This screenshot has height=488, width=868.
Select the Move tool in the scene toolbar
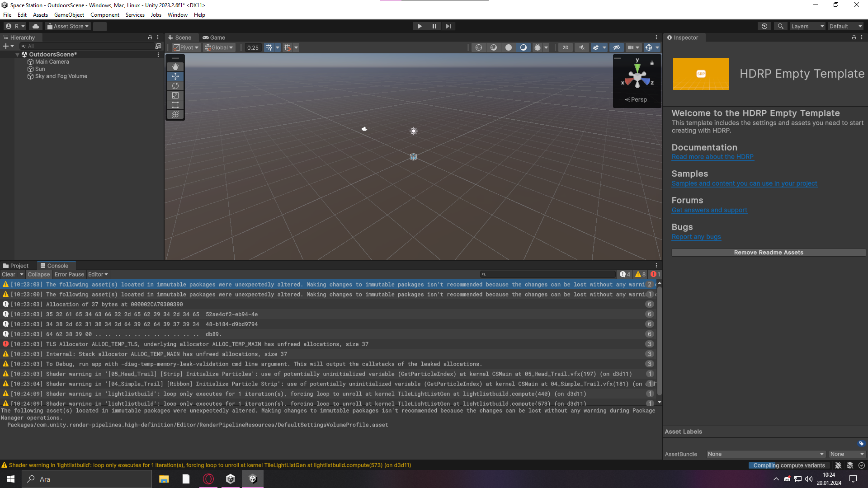[175, 76]
